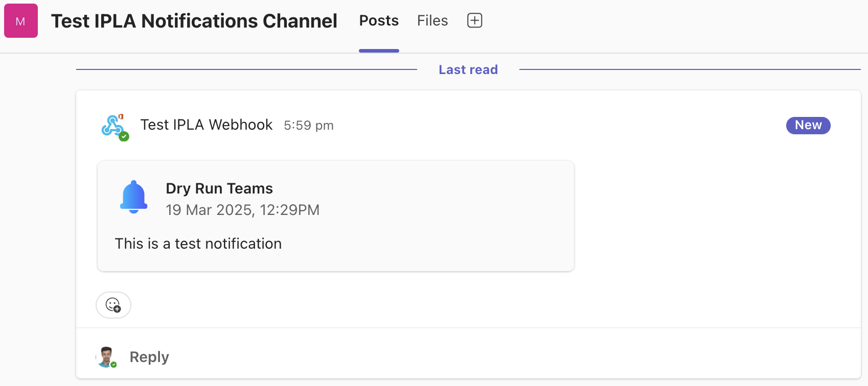Open the Files tab
The width and height of the screenshot is (868, 386).
click(432, 21)
